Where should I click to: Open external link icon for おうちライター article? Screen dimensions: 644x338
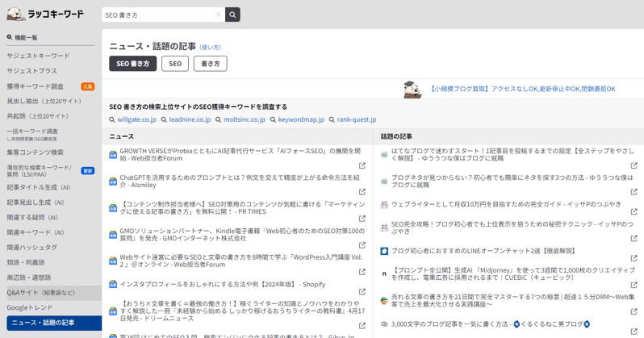click(362, 326)
